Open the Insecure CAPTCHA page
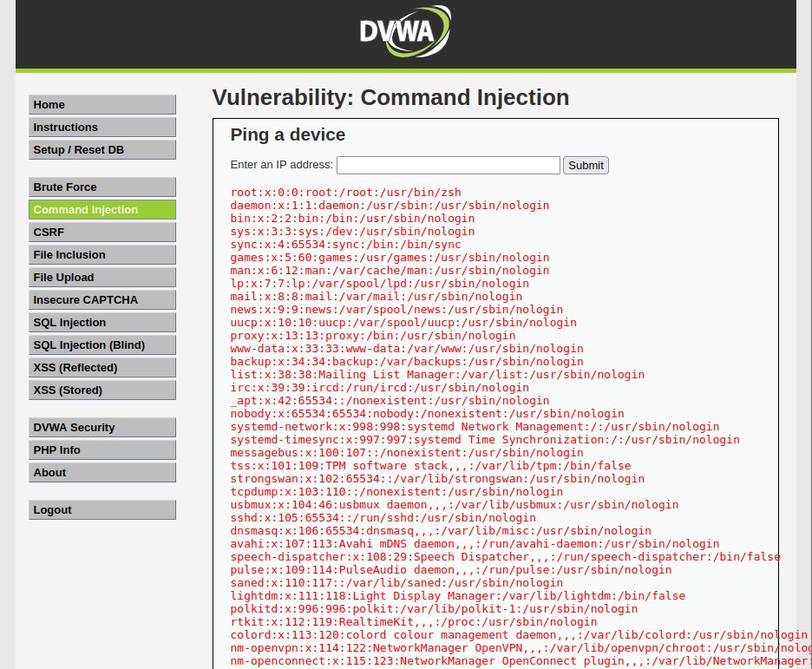 click(102, 300)
